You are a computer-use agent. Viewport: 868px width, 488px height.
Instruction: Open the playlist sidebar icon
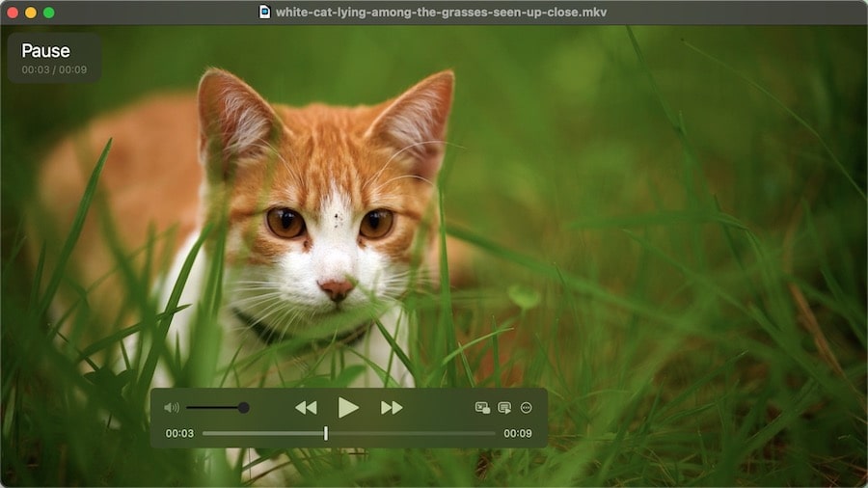pyautogui.click(x=504, y=408)
